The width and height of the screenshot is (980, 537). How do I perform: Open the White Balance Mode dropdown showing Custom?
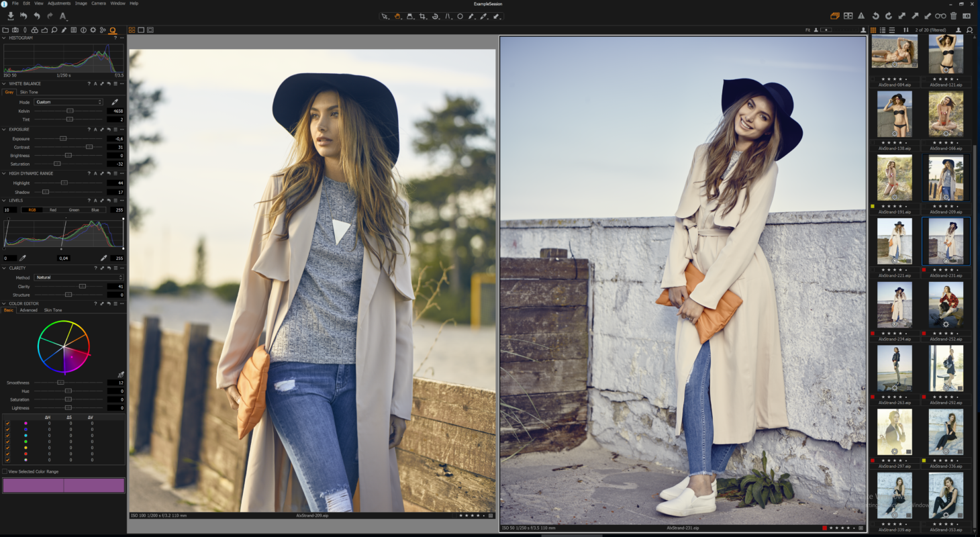click(x=67, y=102)
